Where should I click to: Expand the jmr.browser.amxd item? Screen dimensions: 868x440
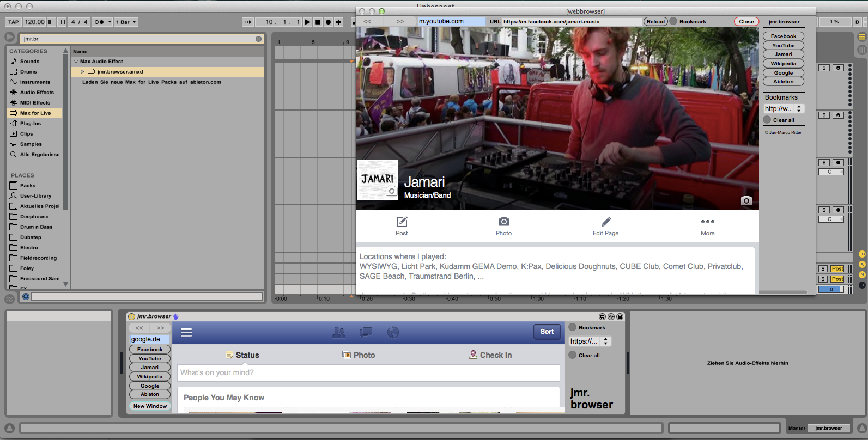coord(82,72)
